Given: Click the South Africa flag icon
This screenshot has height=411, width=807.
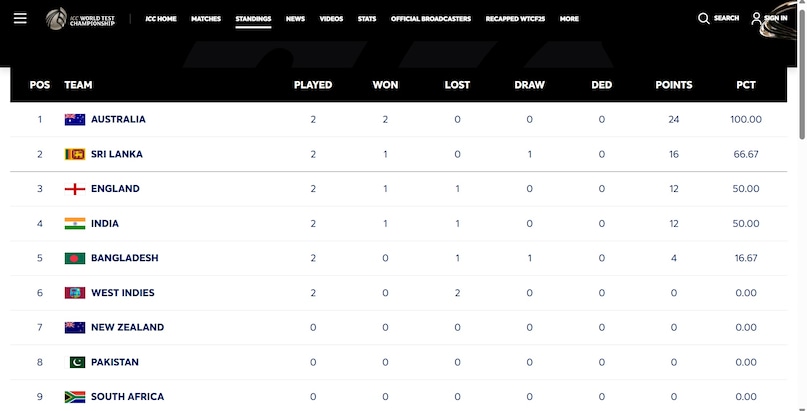Looking at the screenshot, I should pos(75,397).
